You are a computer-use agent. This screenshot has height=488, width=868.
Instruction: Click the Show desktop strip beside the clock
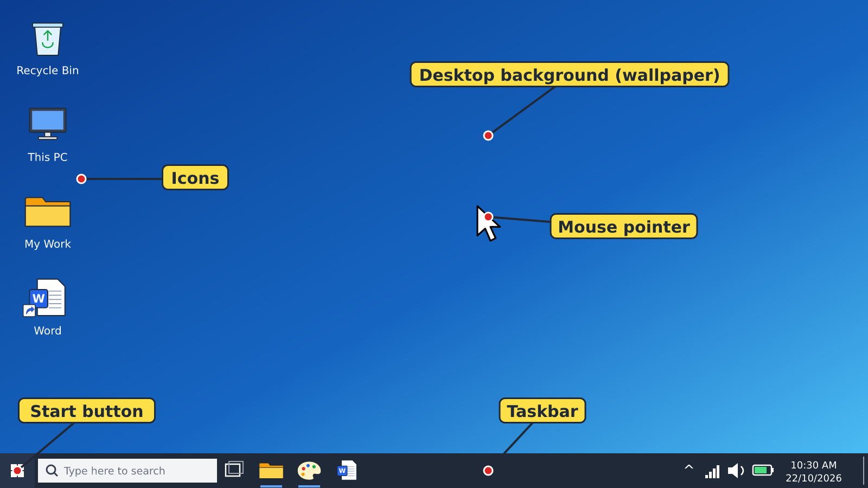864,471
